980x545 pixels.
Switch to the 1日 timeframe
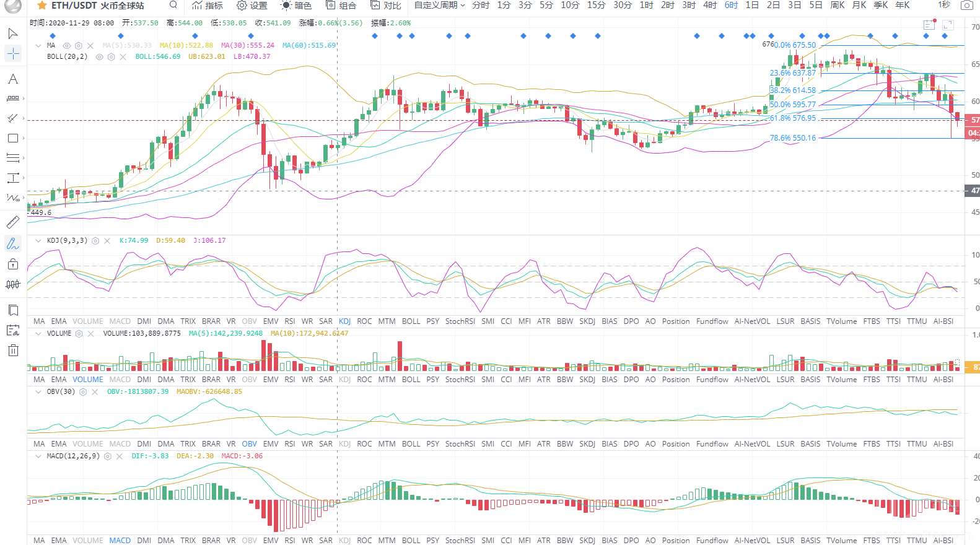[x=751, y=6]
